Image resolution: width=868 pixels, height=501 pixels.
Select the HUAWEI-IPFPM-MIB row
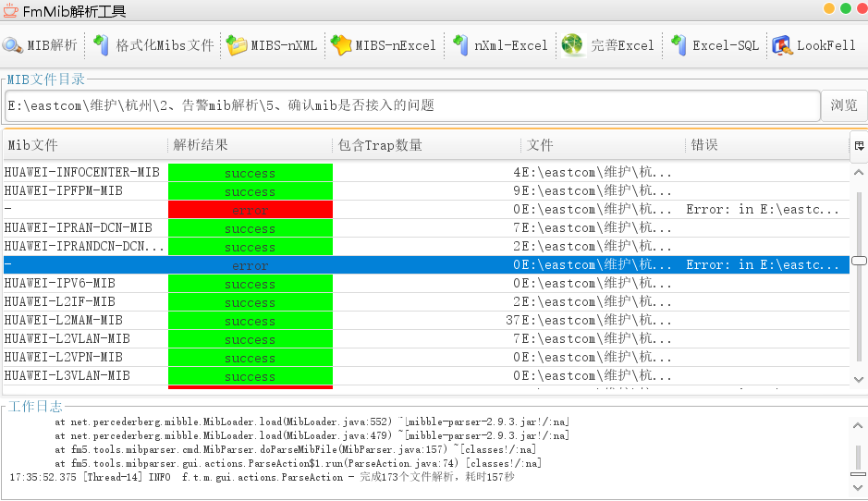click(x=426, y=191)
